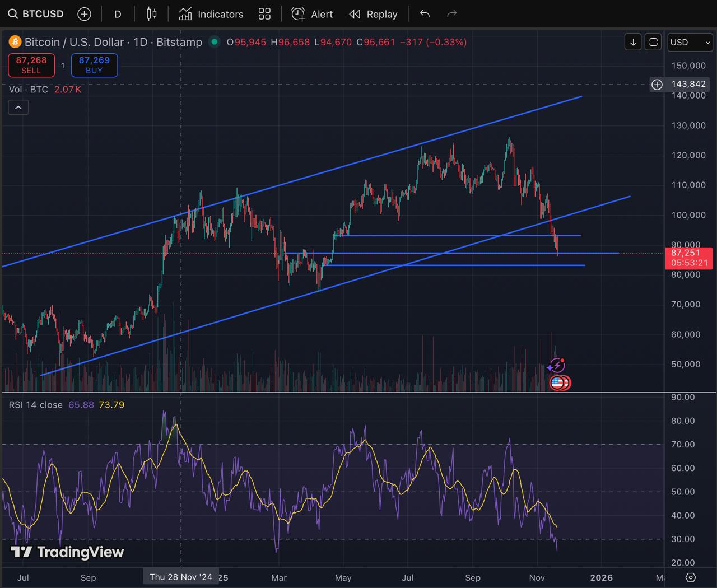Start bar Replay mode
The image size is (717, 588).
[x=373, y=14]
